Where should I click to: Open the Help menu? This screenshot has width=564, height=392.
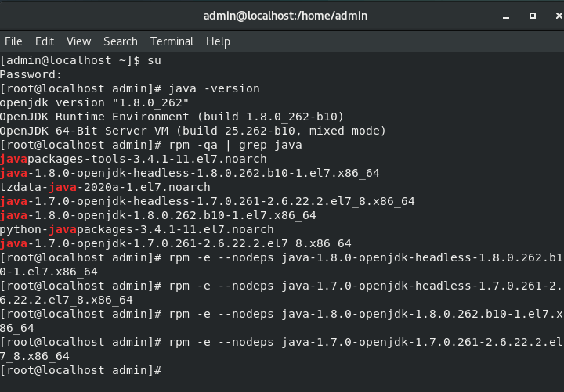tap(218, 41)
